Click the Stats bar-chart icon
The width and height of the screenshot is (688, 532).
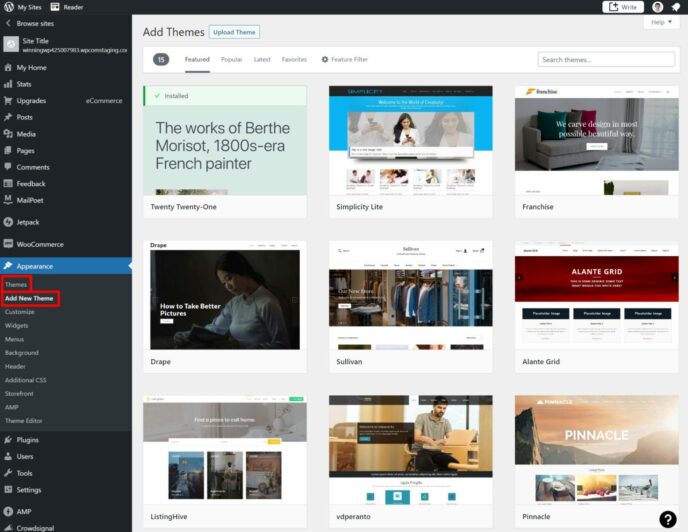(8, 84)
